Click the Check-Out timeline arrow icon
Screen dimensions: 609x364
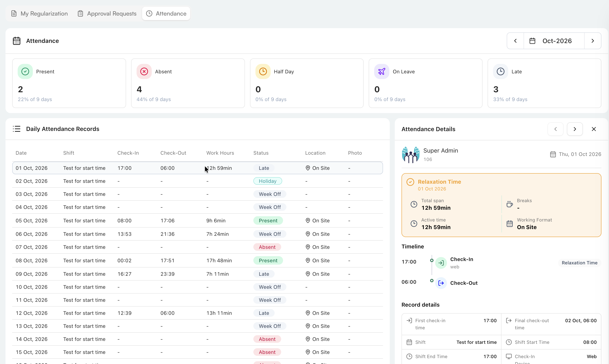pyautogui.click(x=441, y=283)
